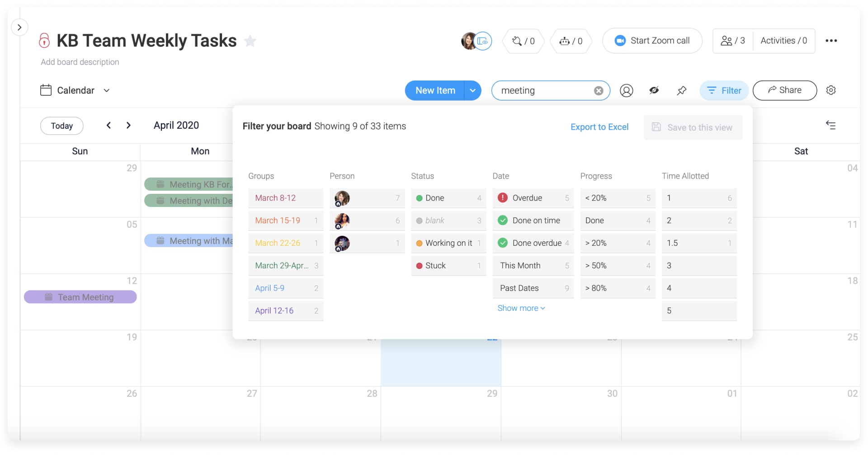Create a New Item
868x455 pixels.
pyautogui.click(x=435, y=90)
